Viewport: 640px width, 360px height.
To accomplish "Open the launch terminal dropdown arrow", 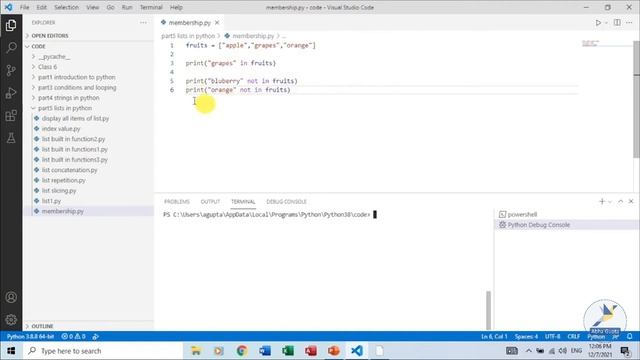I will [x=610, y=202].
